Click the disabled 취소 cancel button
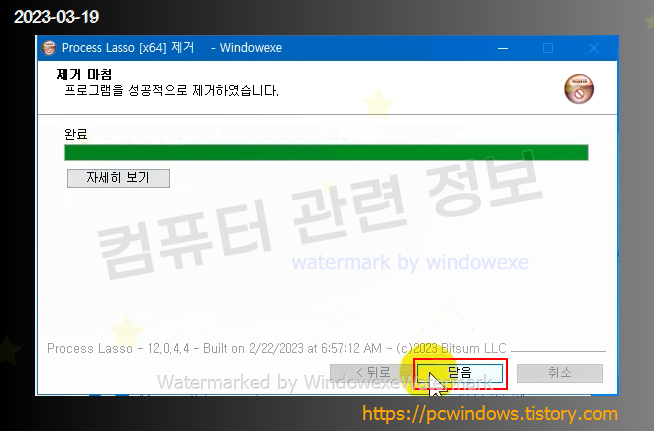 point(560,373)
